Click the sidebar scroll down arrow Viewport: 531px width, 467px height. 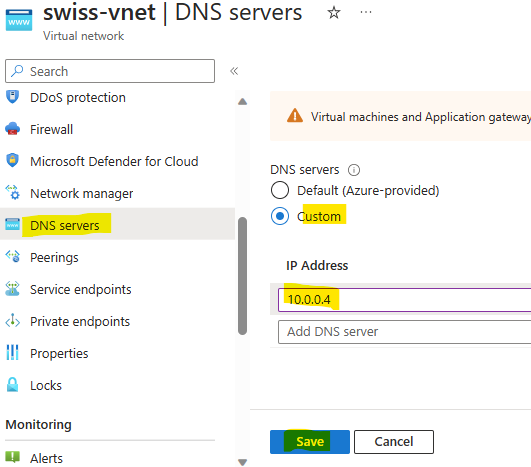tap(242, 462)
